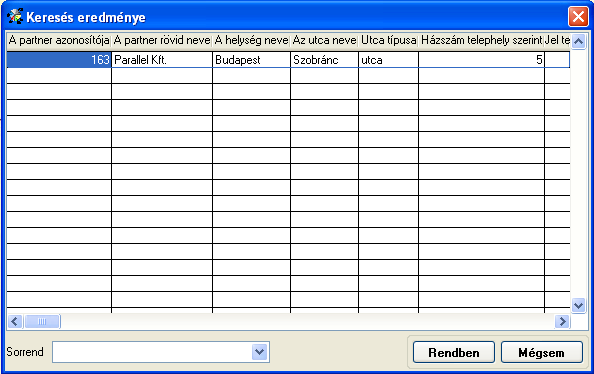Screen dimensions: 594x374
Task: Click the 'Utca típusa' column header
Action: coord(388,40)
